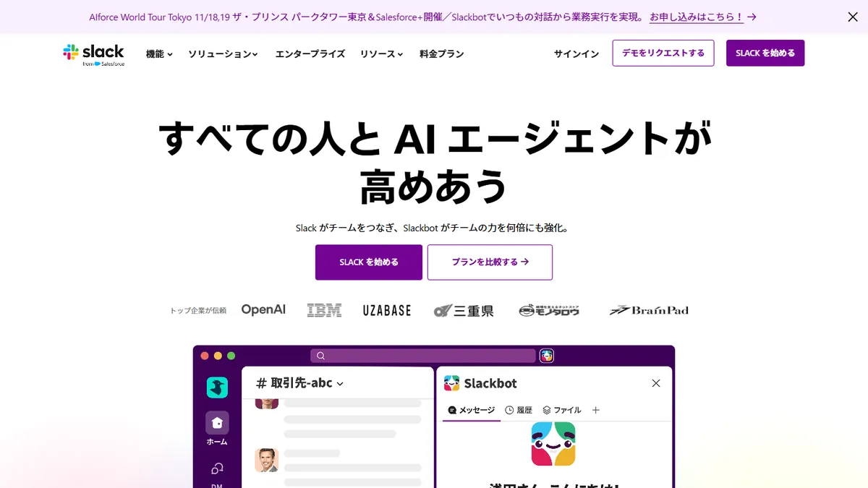This screenshot has width=868, height=488.
Task: Close the Slackbot panel
Action: pyautogui.click(x=656, y=383)
